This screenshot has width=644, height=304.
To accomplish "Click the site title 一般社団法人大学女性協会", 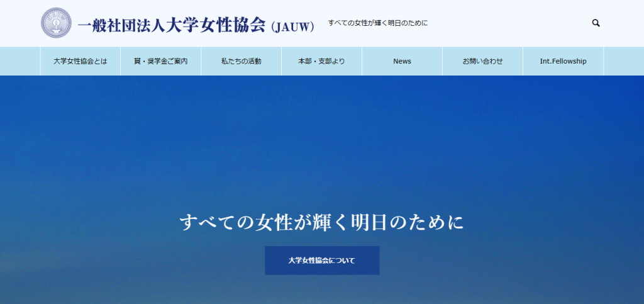I will 172,26.
